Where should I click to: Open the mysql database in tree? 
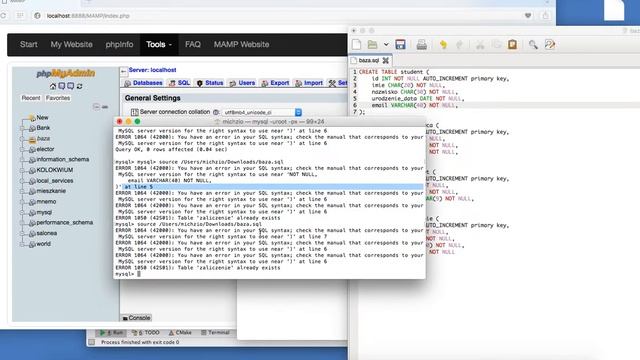[x=44, y=212]
